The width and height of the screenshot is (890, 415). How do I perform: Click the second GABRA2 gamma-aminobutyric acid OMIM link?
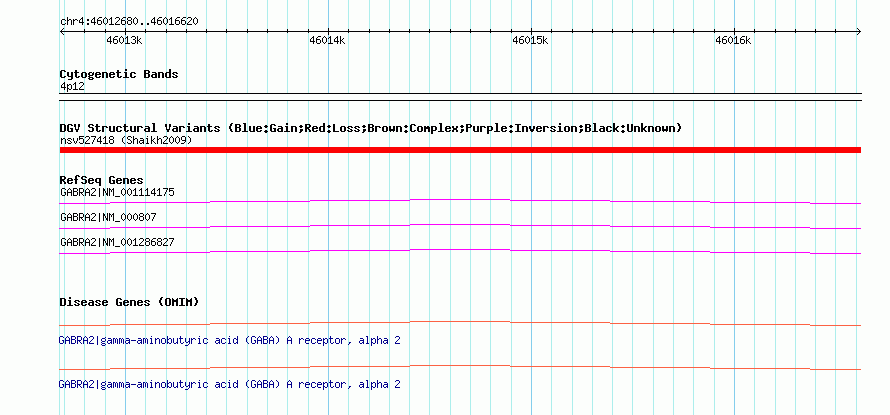[x=229, y=384]
